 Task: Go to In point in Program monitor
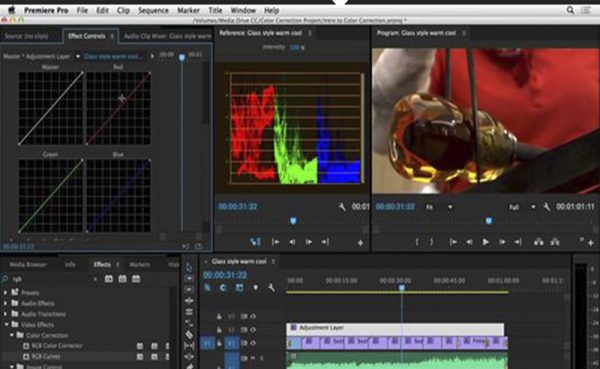(x=453, y=242)
